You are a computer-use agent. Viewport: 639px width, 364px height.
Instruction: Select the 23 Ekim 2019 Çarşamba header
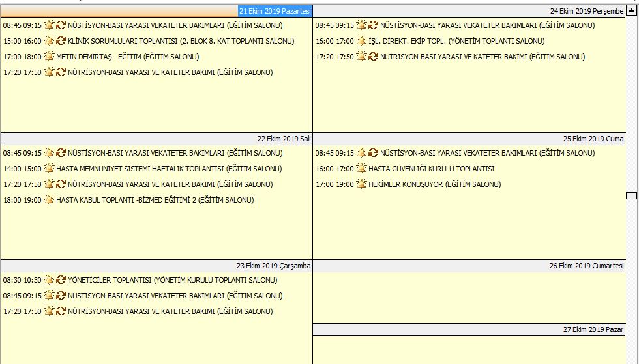pyautogui.click(x=273, y=266)
